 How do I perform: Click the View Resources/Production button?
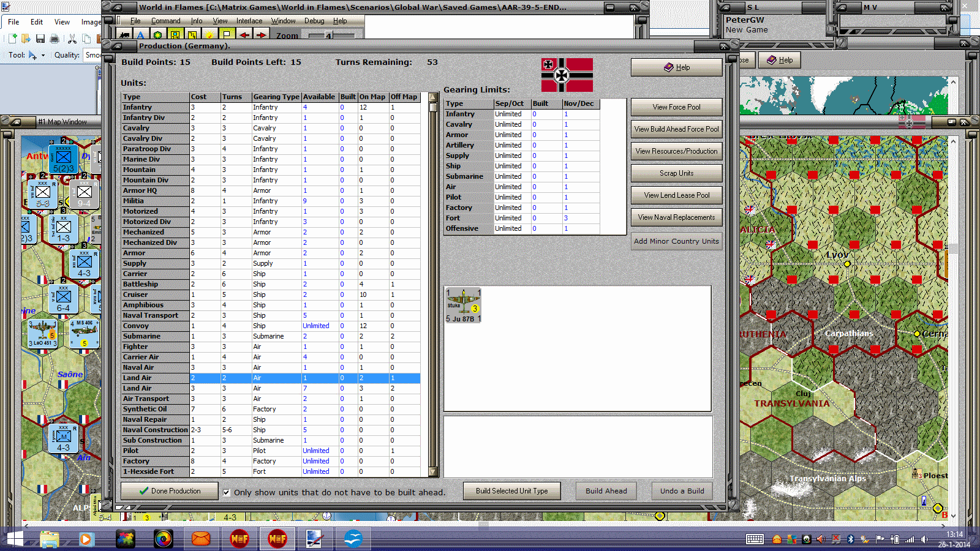677,151
